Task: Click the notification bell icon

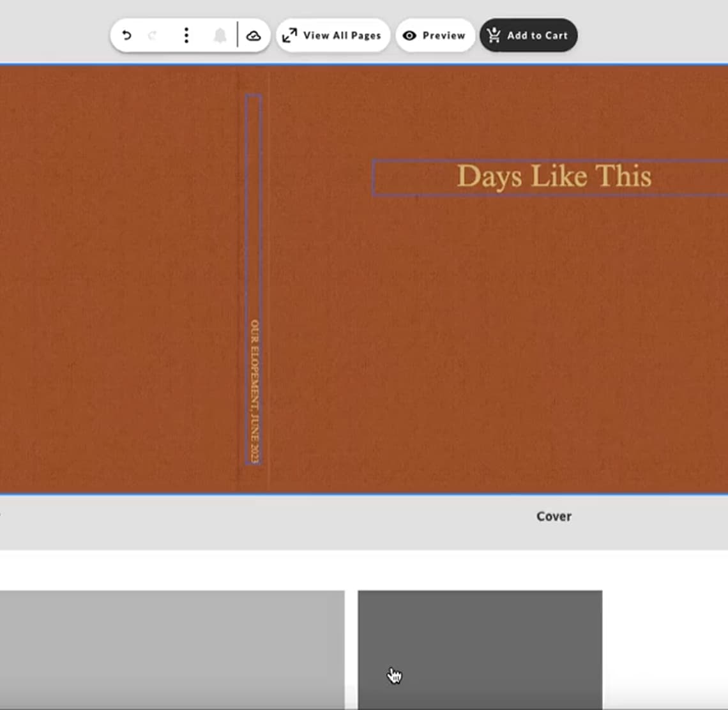Action: [220, 36]
